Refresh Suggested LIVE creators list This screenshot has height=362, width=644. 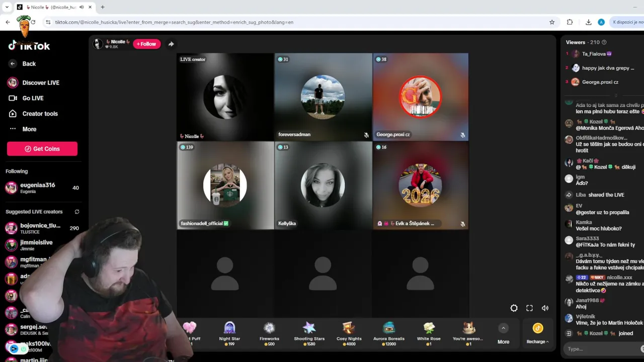[x=77, y=212]
